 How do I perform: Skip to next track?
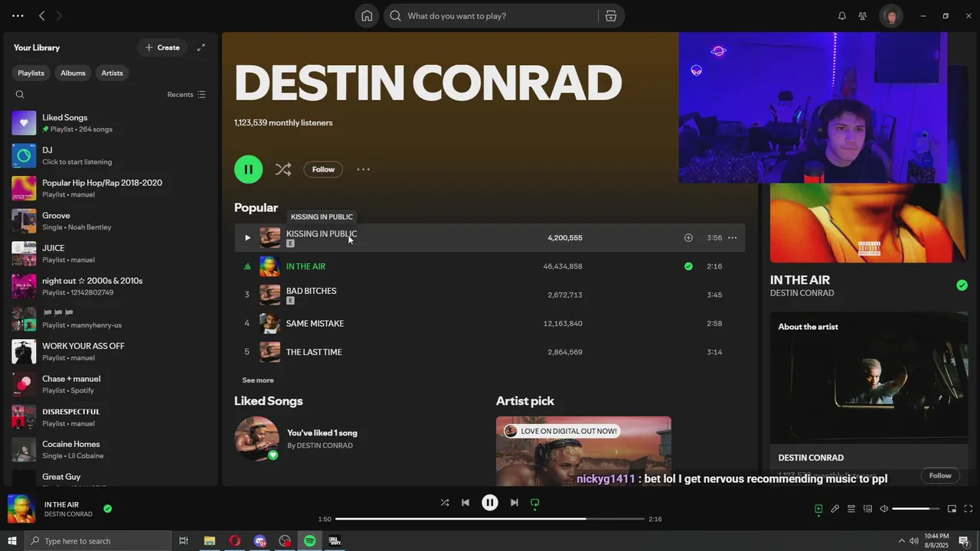(514, 503)
